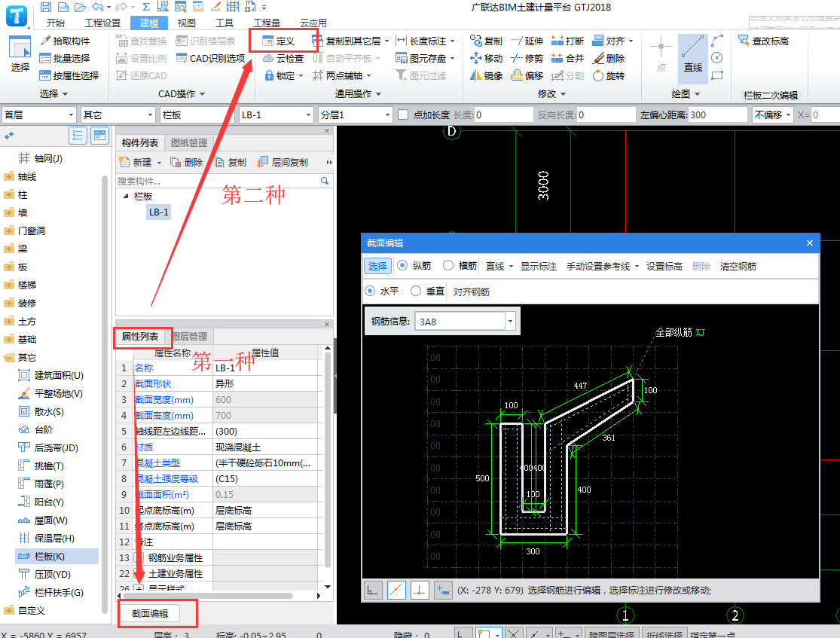Click the 延伸 extend tool

coord(527,41)
